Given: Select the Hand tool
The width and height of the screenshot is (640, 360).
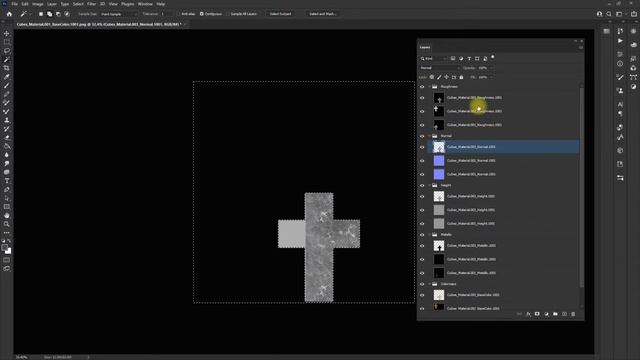Looking at the screenshot, I should 7,216.
